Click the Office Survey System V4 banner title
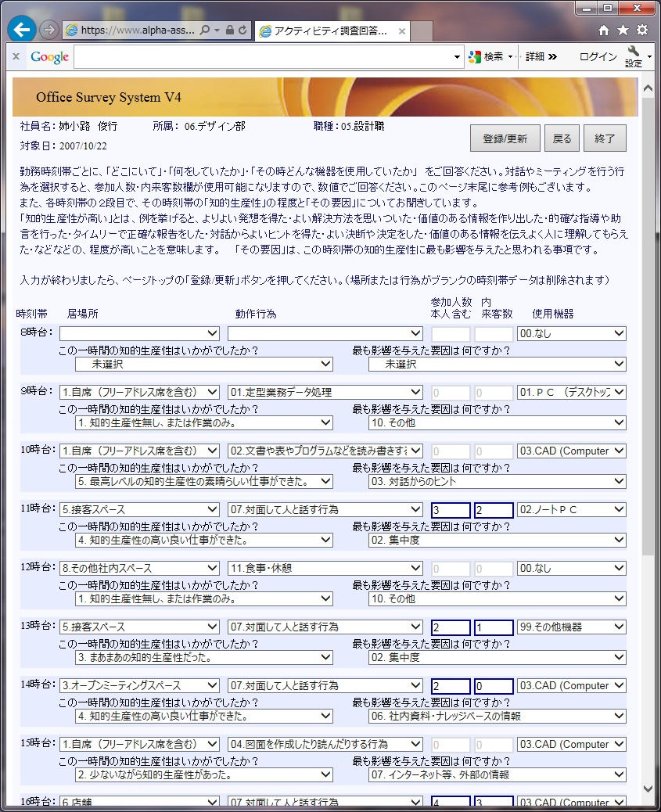The width and height of the screenshot is (661, 812). [108, 97]
